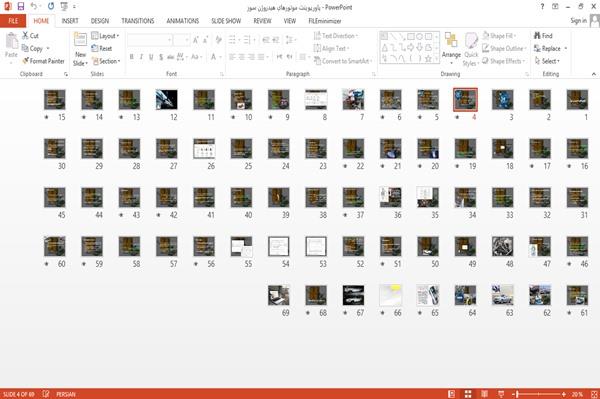Screen dimensions: 600x399
Task: Collapse the ribbon with the arrow
Action: [x=593, y=74]
